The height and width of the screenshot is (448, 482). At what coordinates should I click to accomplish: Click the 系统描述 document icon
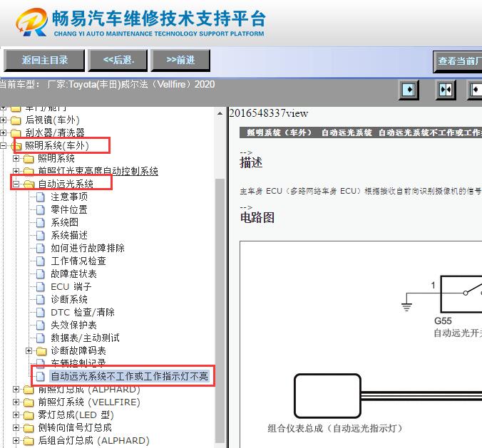pyautogui.click(x=40, y=235)
